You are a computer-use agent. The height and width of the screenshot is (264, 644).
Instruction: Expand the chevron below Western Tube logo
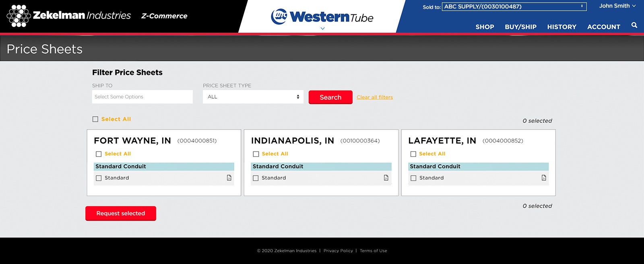click(x=322, y=29)
